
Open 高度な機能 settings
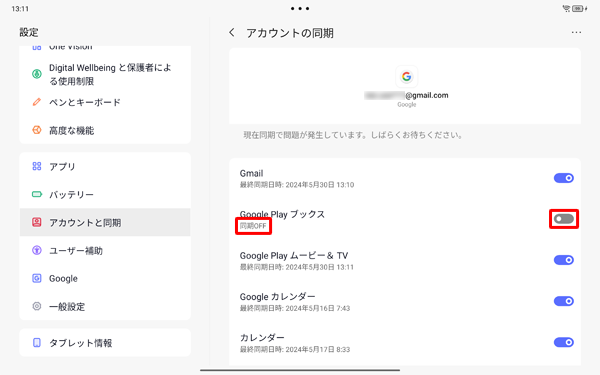(x=105, y=130)
